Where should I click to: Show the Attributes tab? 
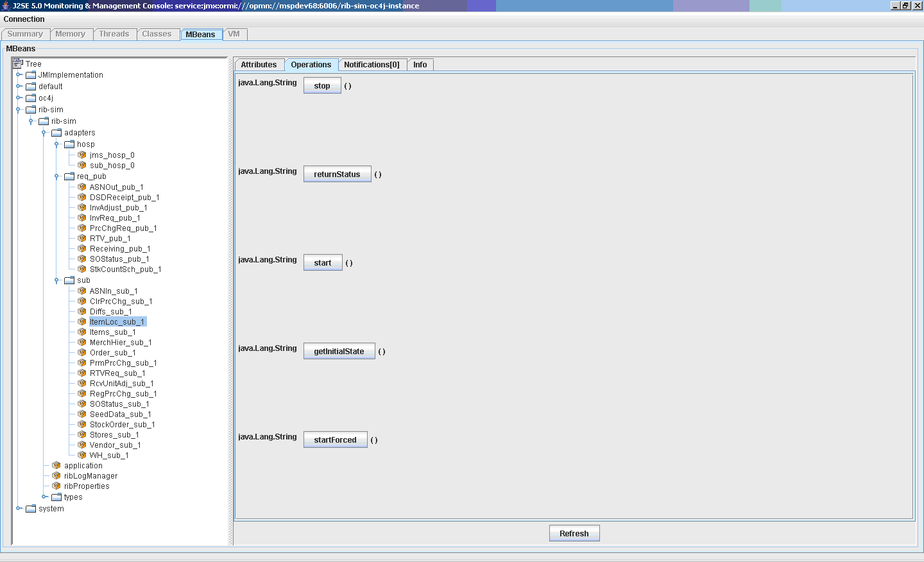click(x=259, y=65)
